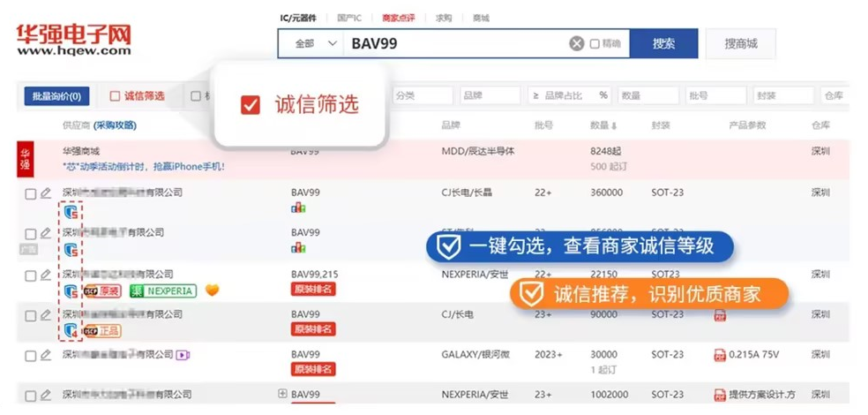This screenshot has height=415, width=868.
Task: Click the pencil icon in the BAV99,215 row
Action: click(x=46, y=275)
